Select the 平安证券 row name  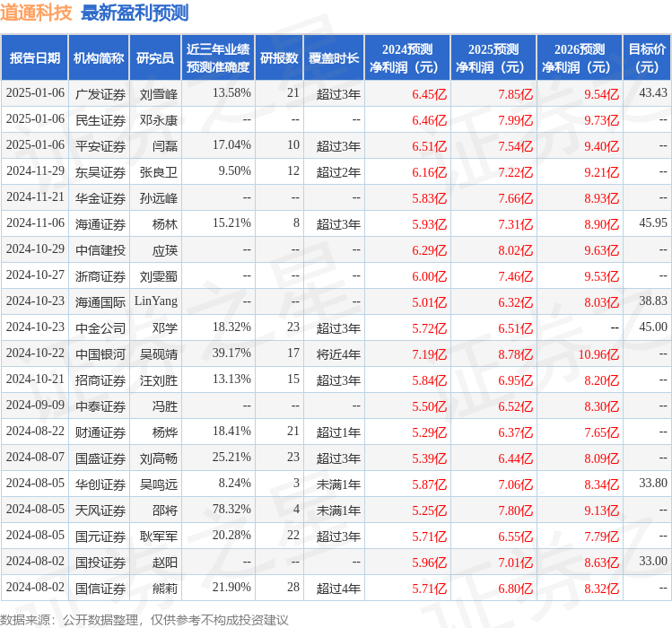tap(100, 146)
